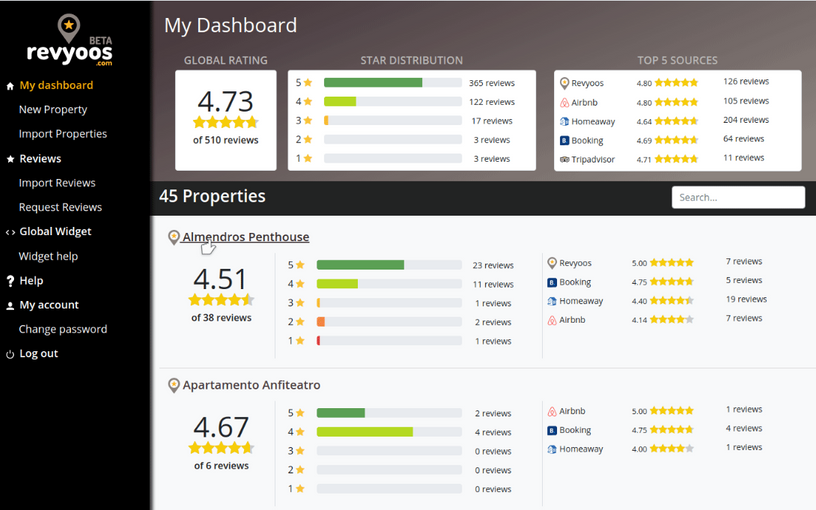Click "23 reviews" in Almendros 5-star row
Image resolution: width=816 pixels, height=510 pixels.
493,265
